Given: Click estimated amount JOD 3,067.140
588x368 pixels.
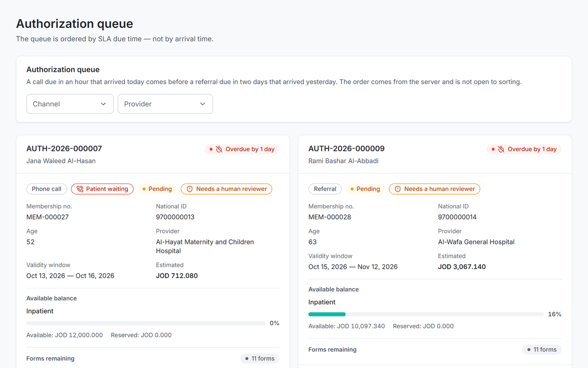Looking at the screenshot, I should [x=462, y=267].
